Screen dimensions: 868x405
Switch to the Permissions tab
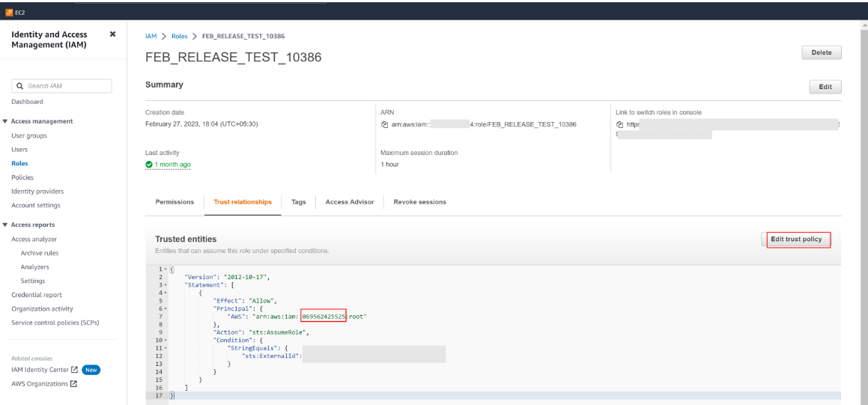point(174,202)
